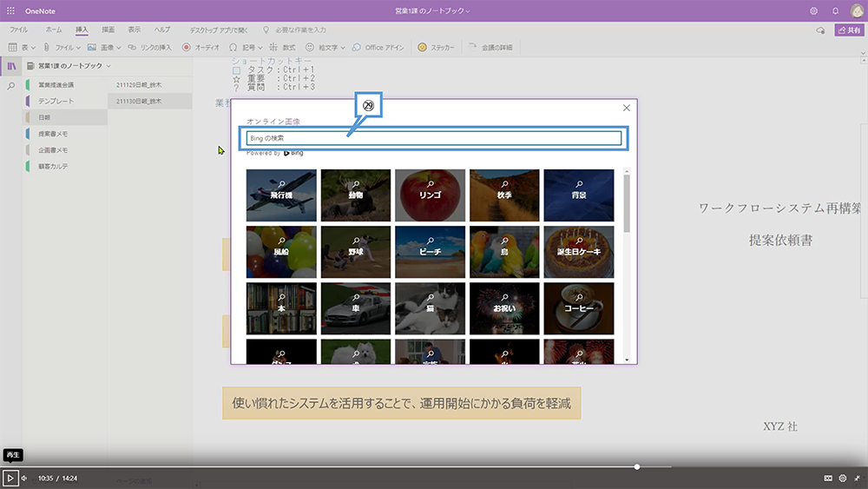This screenshot has width=868, height=489.
Task: Select the 誕生日ケーキ image category
Action: pos(578,252)
